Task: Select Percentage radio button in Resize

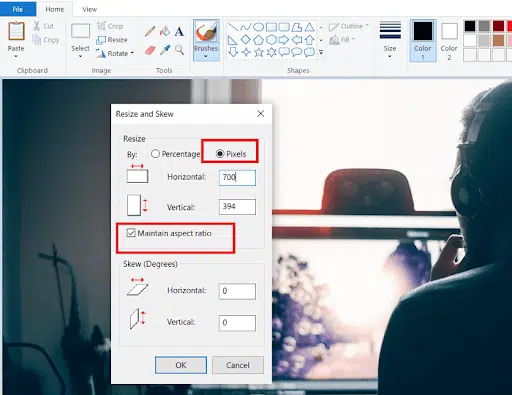Action: (x=155, y=154)
